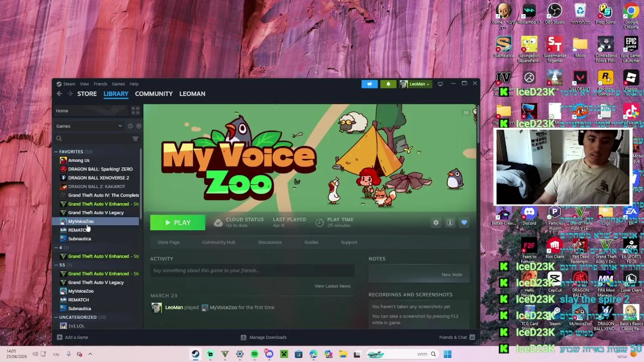644x362 pixels.
Task: Show hidden tray icons chevron
Action: (x=90, y=354)
